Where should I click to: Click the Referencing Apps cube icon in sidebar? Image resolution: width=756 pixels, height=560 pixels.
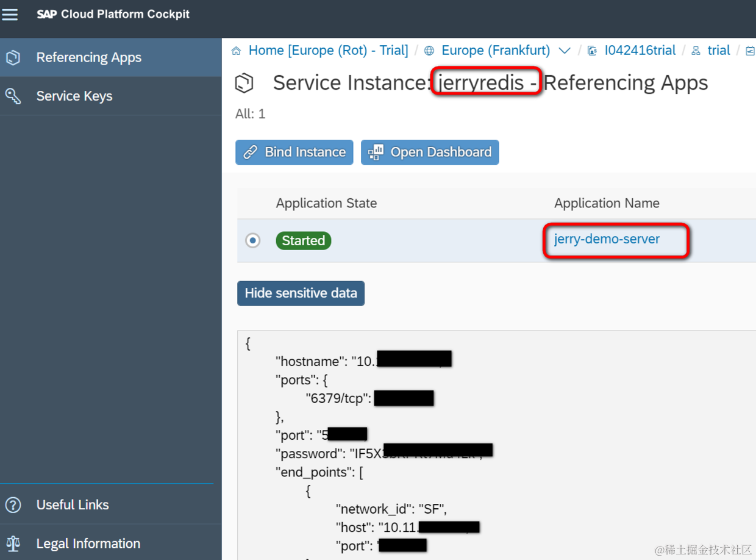(13, 57)
